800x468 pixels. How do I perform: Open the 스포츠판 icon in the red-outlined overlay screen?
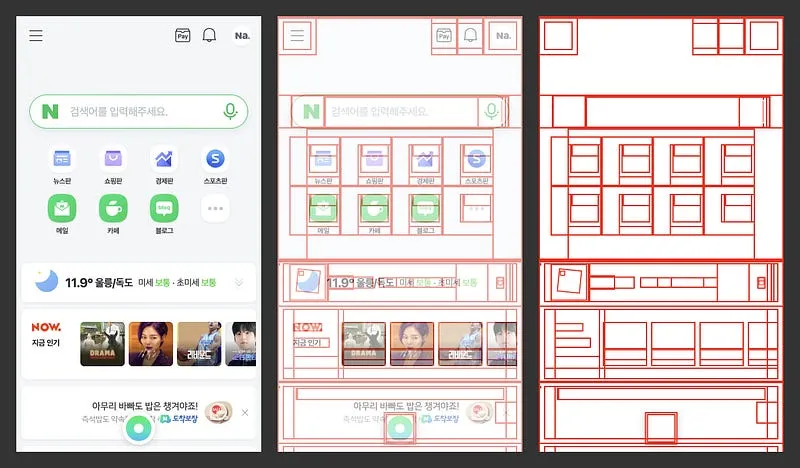point(477,159)
